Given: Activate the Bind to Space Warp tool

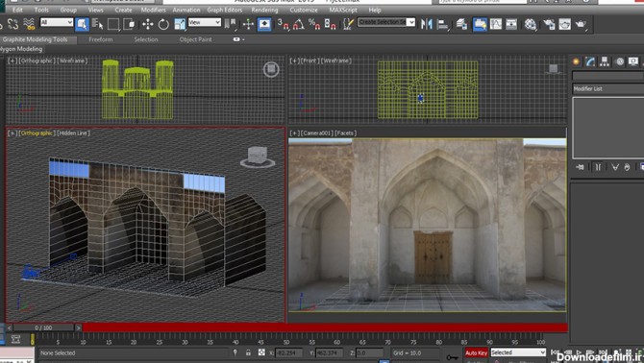Looking at the screenshot, I should click(x=29, y=24).
